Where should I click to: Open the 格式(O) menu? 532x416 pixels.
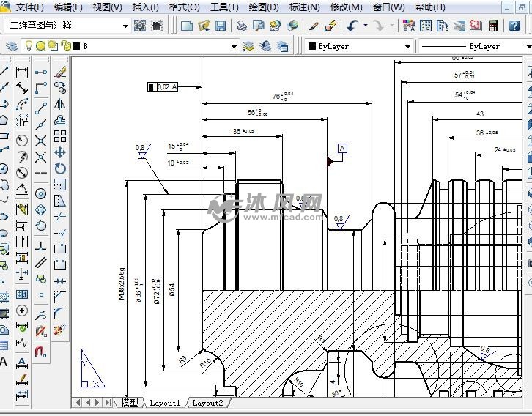click(184, 7)
